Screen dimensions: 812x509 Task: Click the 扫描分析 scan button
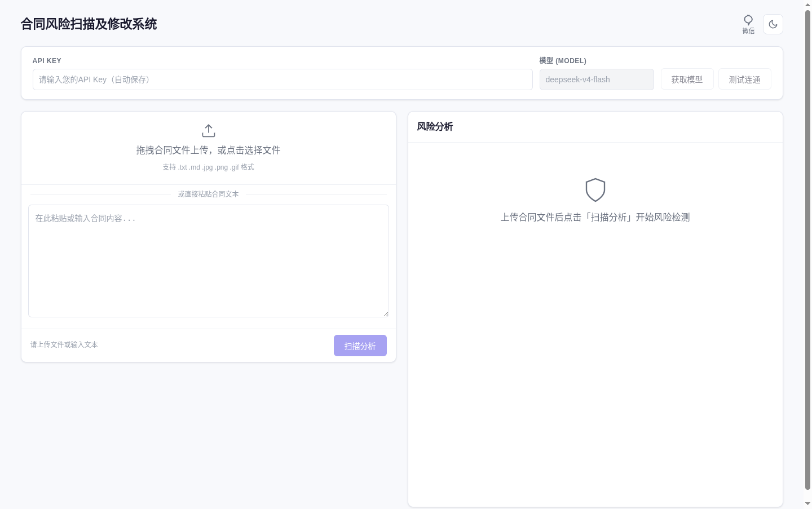[x=360, y=346]
